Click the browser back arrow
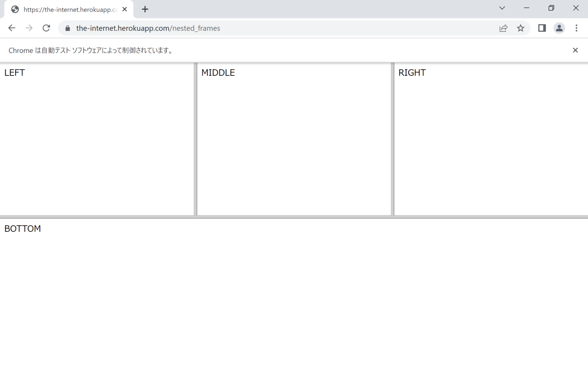The image size is (588, 371). coord(11,28)
